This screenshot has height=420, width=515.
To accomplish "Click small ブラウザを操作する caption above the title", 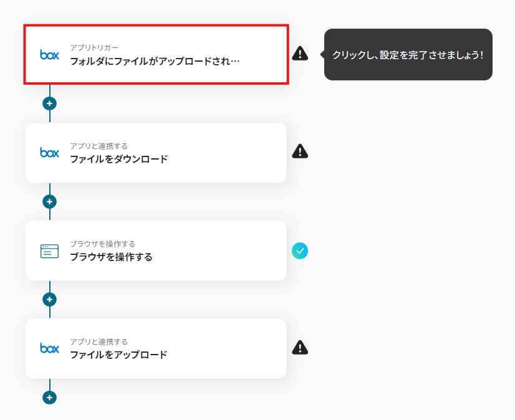I will (x=102, y=244).
